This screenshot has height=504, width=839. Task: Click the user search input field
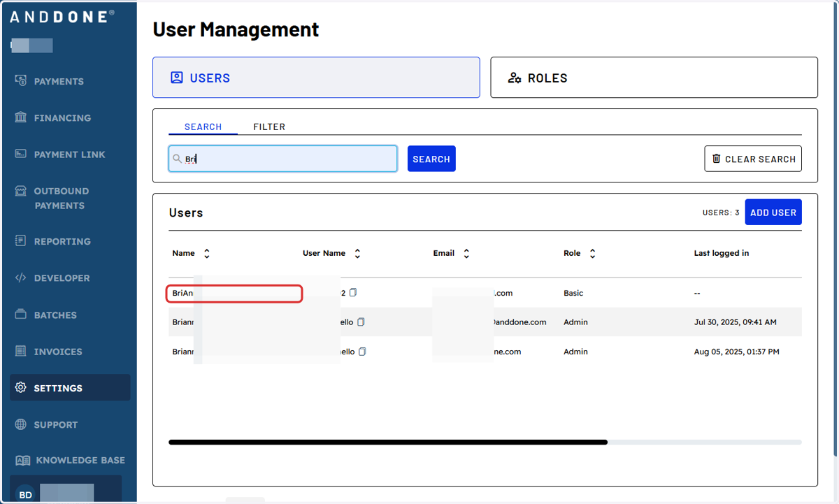283,159
